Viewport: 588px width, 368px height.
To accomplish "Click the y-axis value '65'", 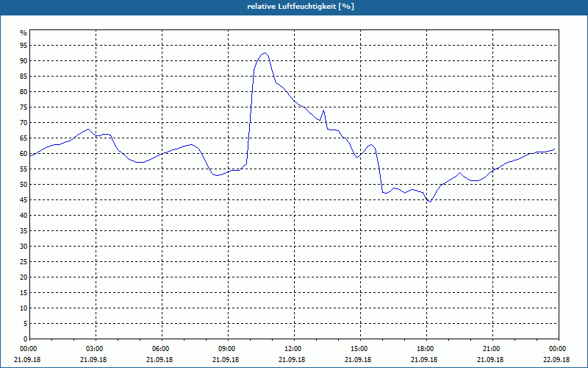I will (24, 138).
